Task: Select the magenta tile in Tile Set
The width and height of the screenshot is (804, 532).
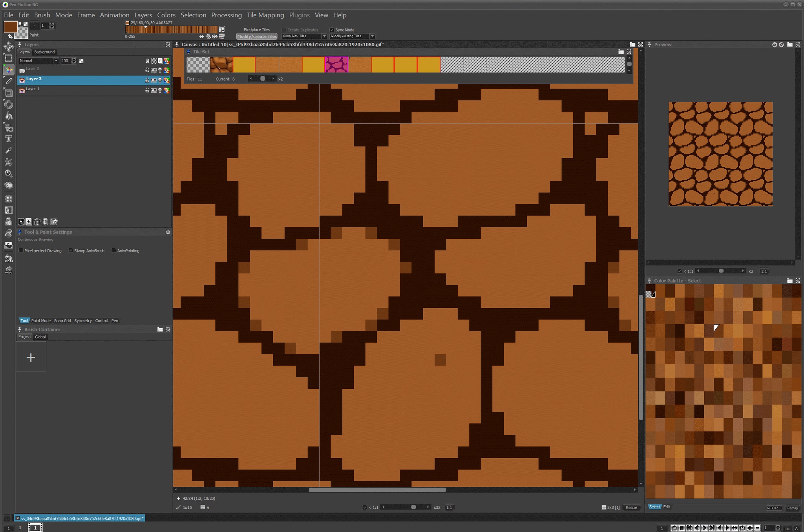Action: click(336, 65)
